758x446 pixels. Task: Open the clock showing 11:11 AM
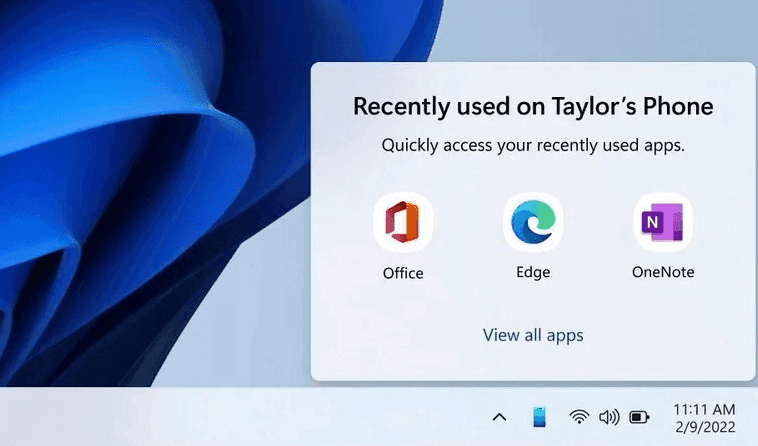tap(704, 410)
